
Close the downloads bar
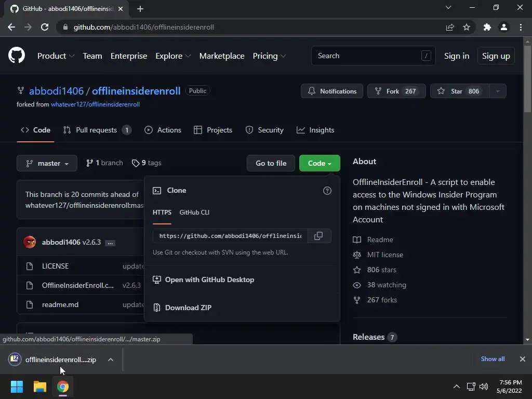point(523,359)
